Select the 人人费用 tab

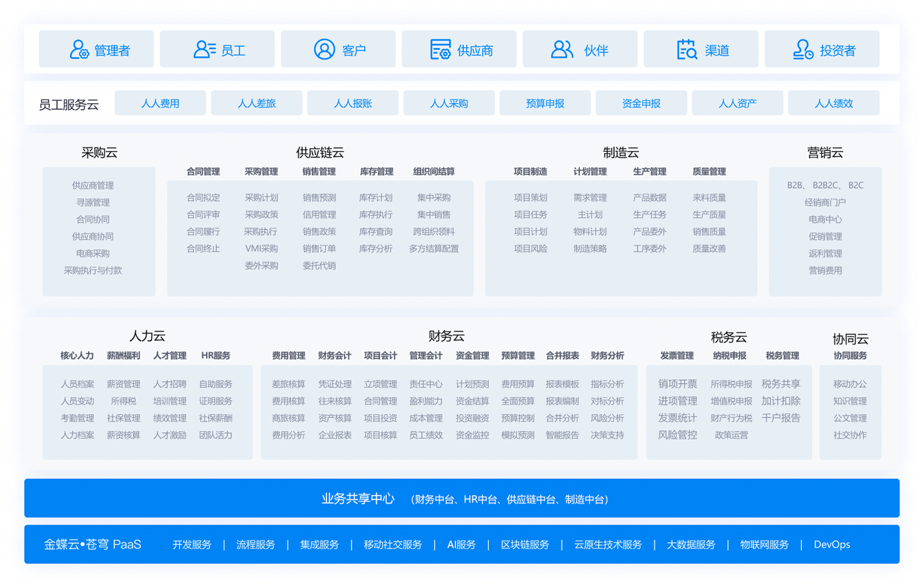160,103
